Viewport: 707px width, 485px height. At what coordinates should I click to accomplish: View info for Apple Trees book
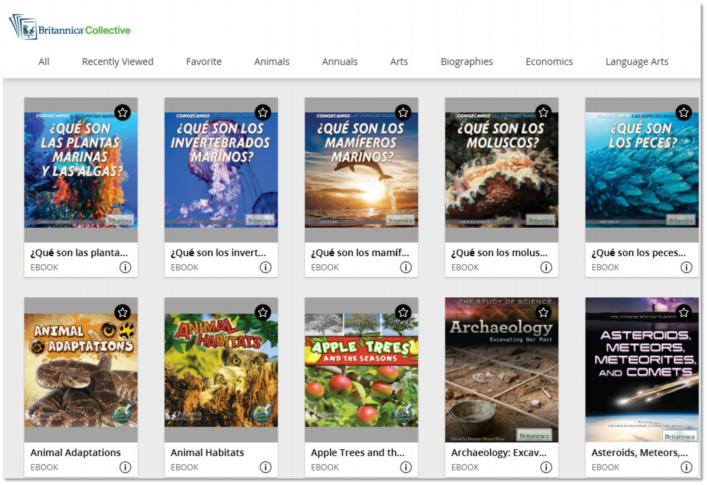coord(405,467)
